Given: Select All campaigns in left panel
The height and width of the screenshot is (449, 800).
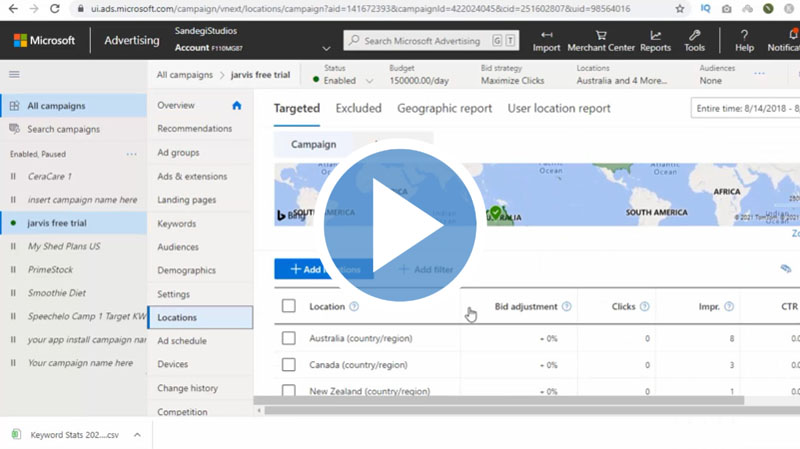Looking at the screenshot, I should (73, 106).
